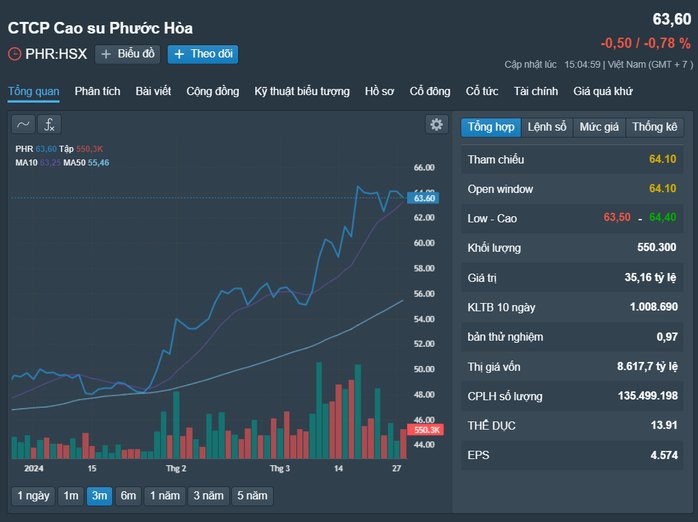Set chart range to 3 năm

point(208,496)
